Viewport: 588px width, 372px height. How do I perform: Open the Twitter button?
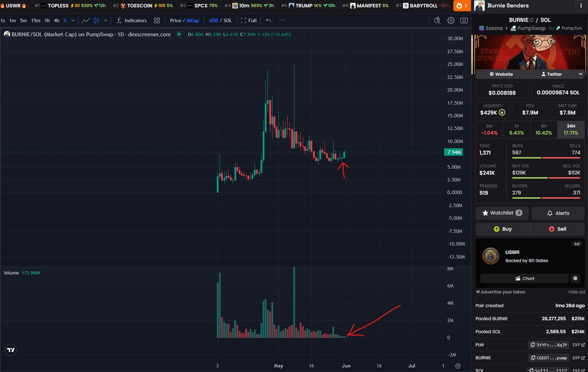tap(551, 74)
